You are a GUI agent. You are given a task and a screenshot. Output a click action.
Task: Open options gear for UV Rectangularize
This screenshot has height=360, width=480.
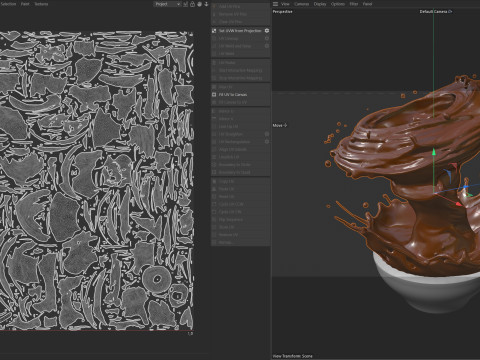click(x=267, y=142)
